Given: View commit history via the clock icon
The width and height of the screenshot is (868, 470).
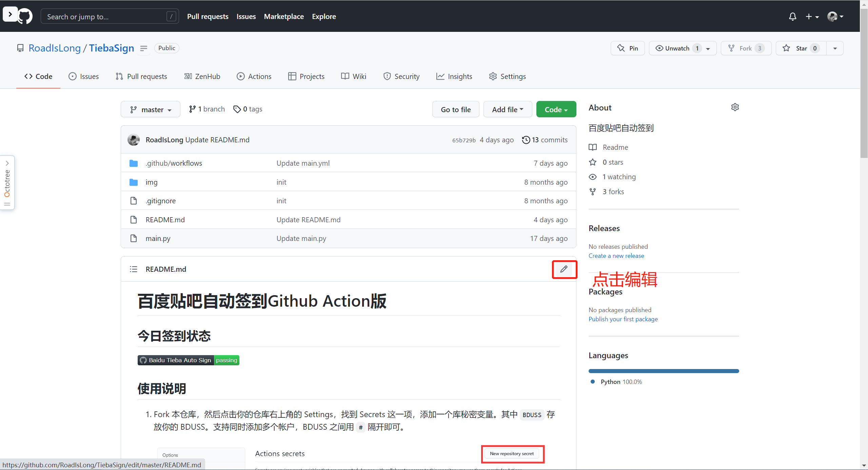Looking at the screenshot, I should [526, 140].
